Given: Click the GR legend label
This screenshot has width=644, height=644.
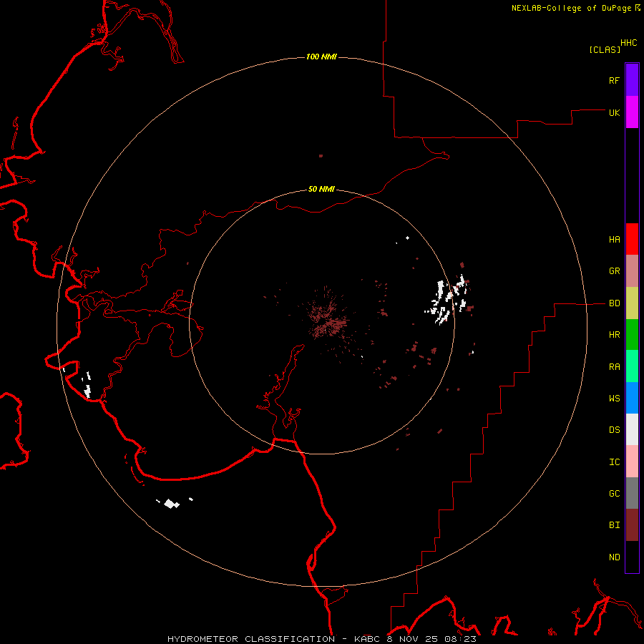Looking at the screenshot, I should click(x=614, y=271).
